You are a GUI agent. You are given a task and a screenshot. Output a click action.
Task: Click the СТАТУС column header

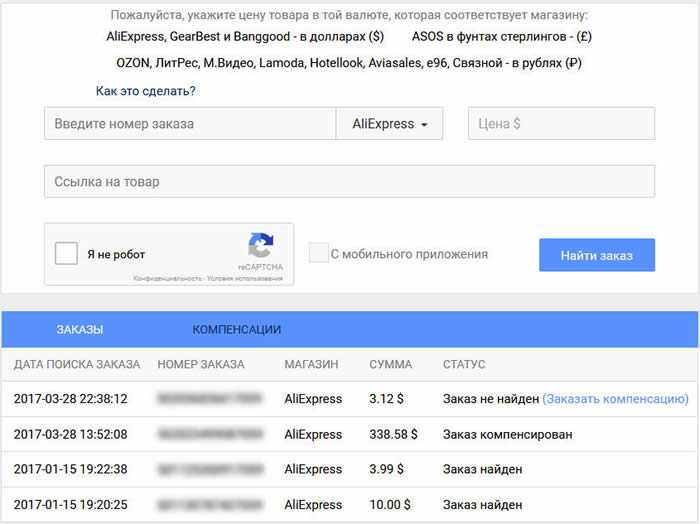464,364
